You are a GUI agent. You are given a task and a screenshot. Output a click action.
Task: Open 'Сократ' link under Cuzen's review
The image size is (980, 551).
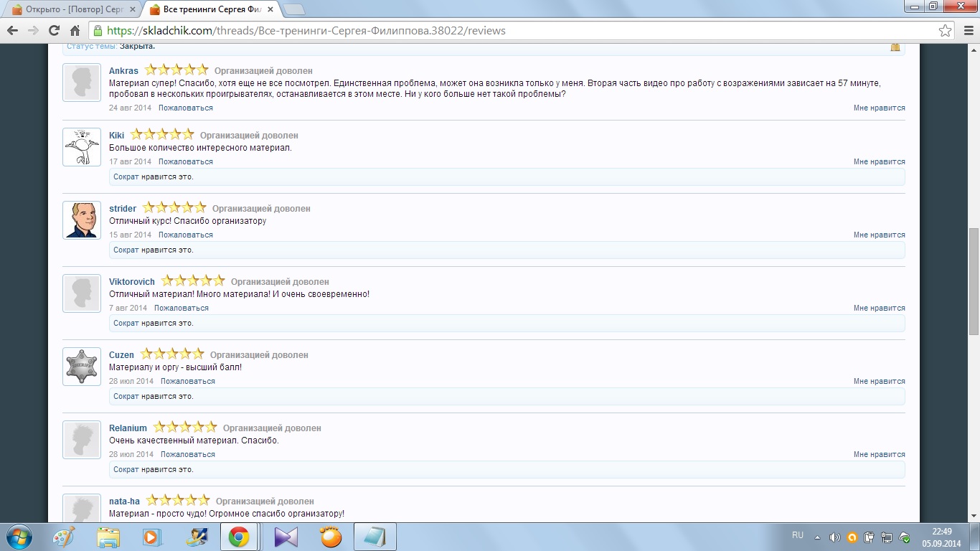pyautogui.click(x=126, y=396)
